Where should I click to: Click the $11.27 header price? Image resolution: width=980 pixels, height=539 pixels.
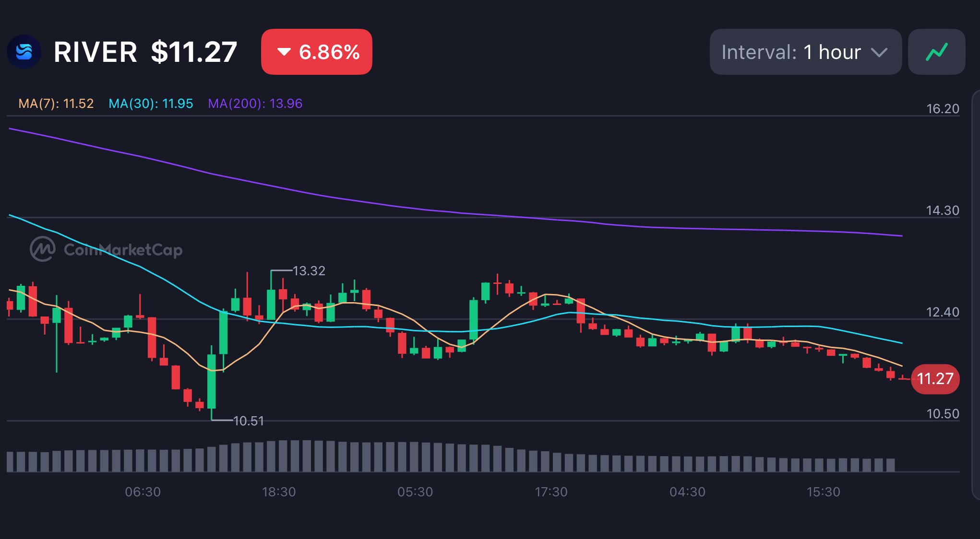[x=194, y=52]
